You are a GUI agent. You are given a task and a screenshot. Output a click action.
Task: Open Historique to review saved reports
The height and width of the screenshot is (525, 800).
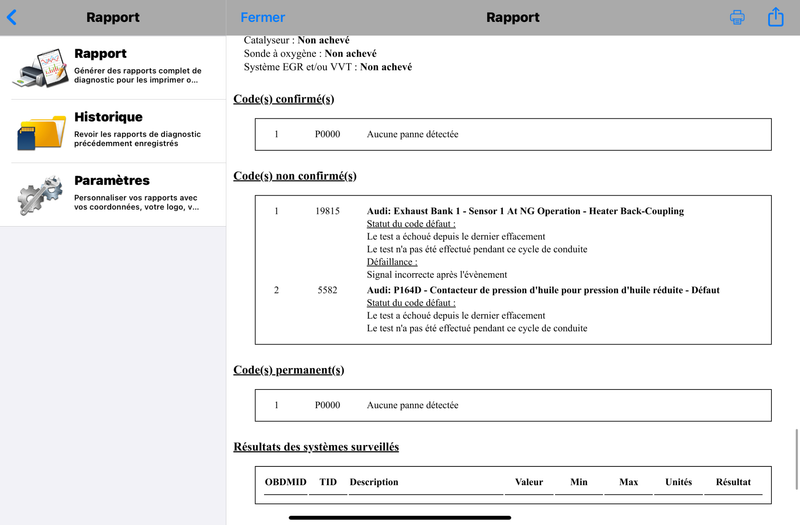108,117
